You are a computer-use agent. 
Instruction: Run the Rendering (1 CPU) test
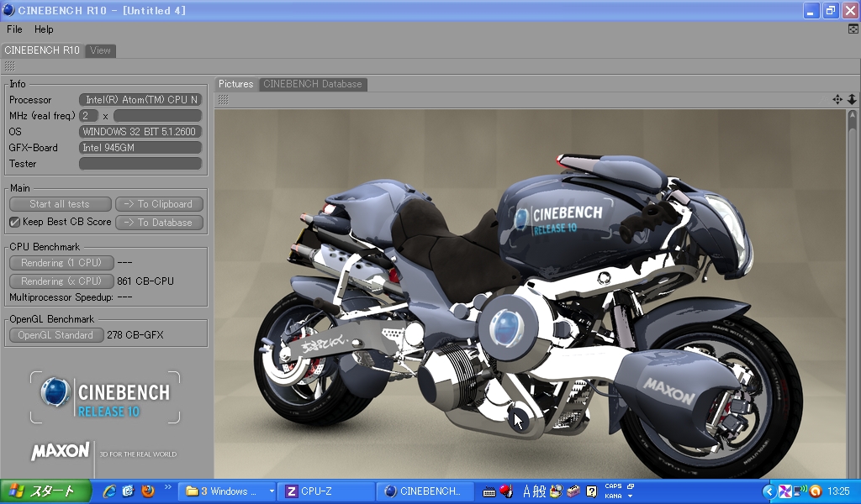[61, 263]
